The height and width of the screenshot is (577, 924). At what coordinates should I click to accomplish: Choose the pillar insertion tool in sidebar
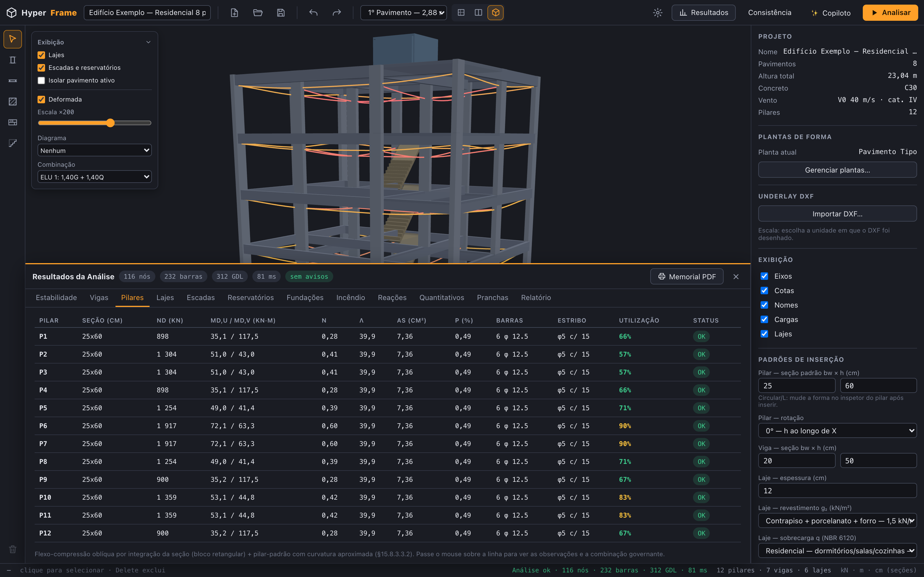[x=13, y=60]
